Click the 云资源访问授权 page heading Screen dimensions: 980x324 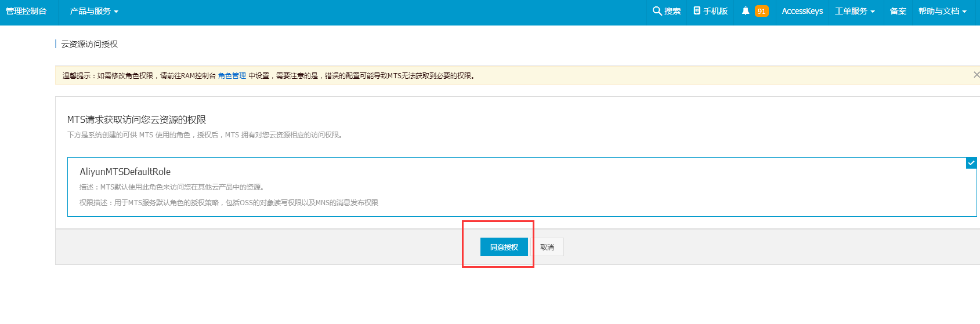click(x=89, y=44)
